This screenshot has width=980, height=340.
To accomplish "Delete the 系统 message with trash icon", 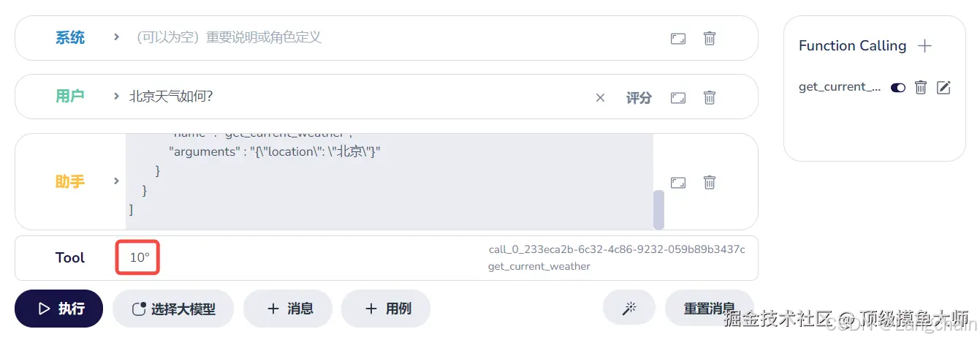I will (x=710, y=38).
